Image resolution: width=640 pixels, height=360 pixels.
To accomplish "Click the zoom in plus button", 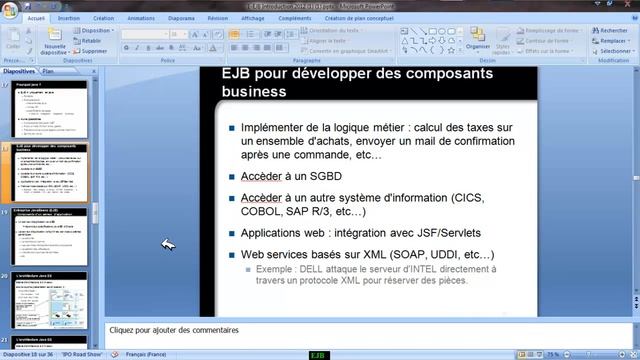I will 622,354.
